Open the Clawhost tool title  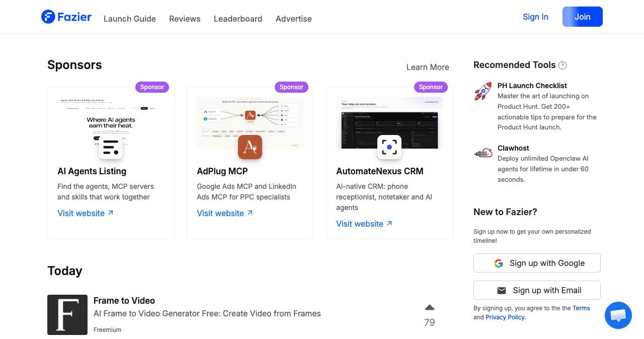[513, 148]
